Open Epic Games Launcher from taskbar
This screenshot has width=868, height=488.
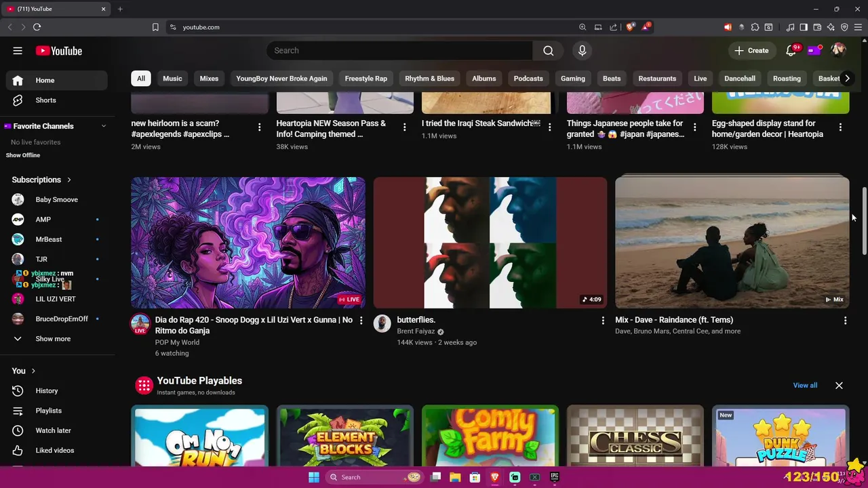point(555,477)
